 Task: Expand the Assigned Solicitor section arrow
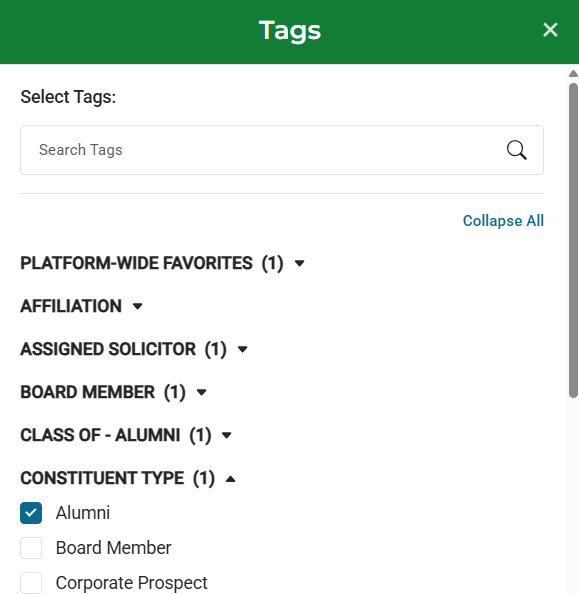(x=243, y=349)
